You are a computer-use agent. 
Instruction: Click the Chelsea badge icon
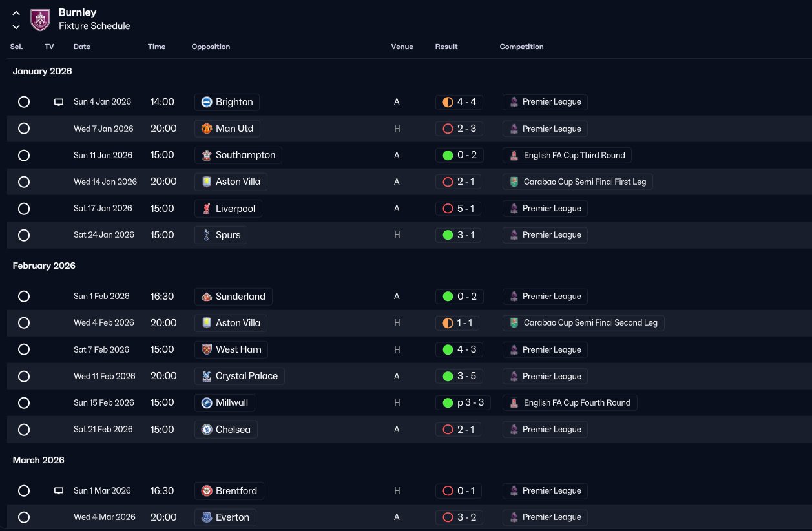207,430
